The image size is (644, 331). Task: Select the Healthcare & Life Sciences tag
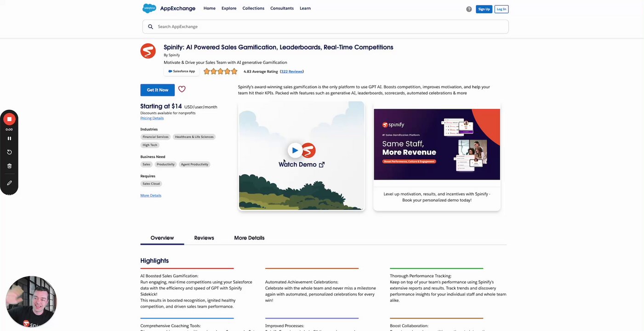pyautogui.click(x=194, y=137)
